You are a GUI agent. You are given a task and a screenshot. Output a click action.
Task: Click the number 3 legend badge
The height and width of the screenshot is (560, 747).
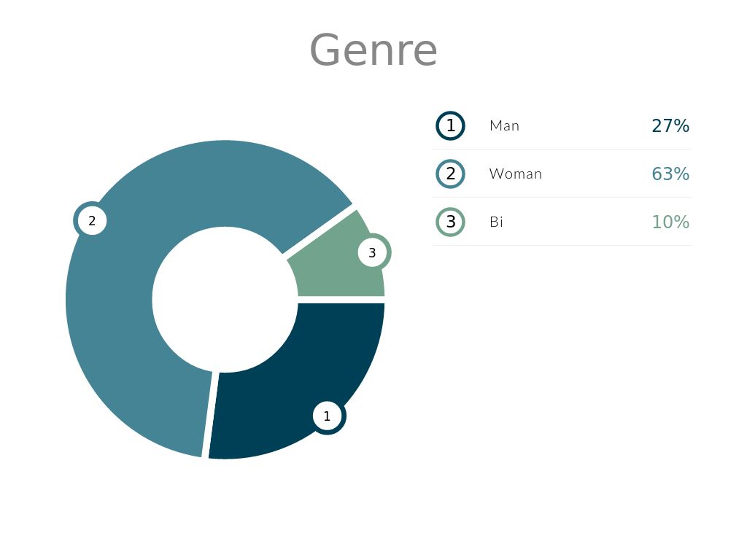pyautogui.click(x=451, y=222)
